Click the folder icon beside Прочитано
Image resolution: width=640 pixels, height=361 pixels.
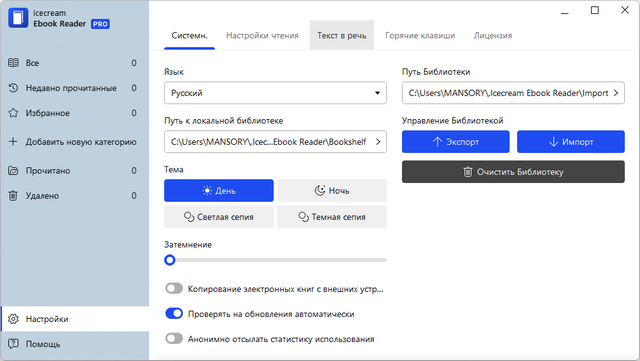[13, 171]
